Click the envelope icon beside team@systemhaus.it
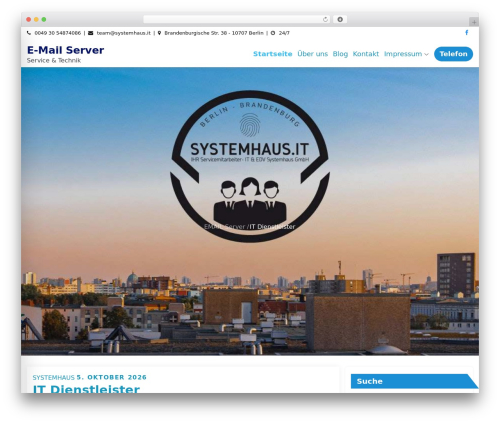The width and height of the screenshot is (500, 423). tap(91, 33)
